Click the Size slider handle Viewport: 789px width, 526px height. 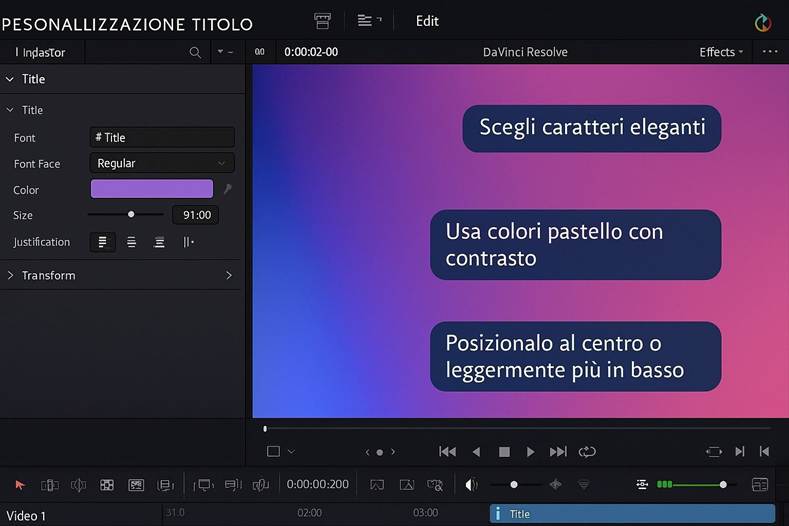coord(131,214)
